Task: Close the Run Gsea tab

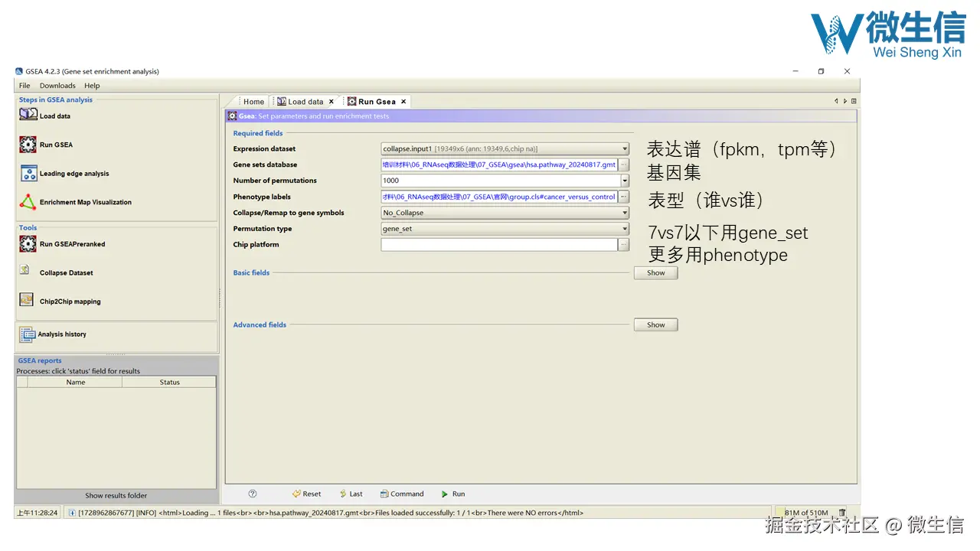Action: coord(403,101)
